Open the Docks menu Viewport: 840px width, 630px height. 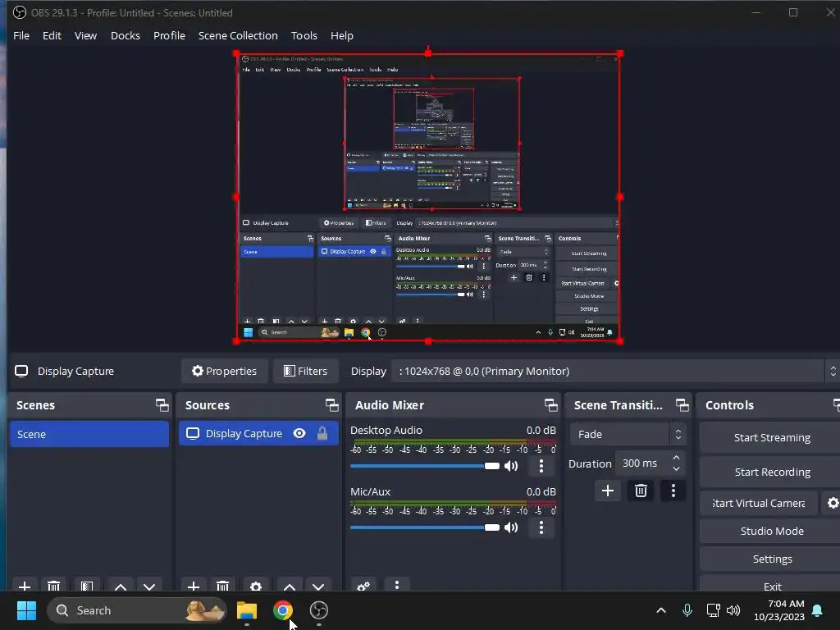tap(126, 35)
